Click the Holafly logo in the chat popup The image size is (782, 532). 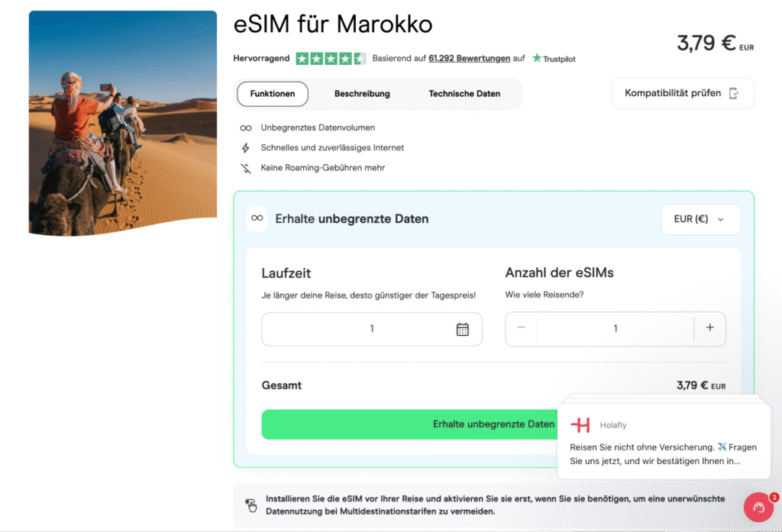click(583, 424)
